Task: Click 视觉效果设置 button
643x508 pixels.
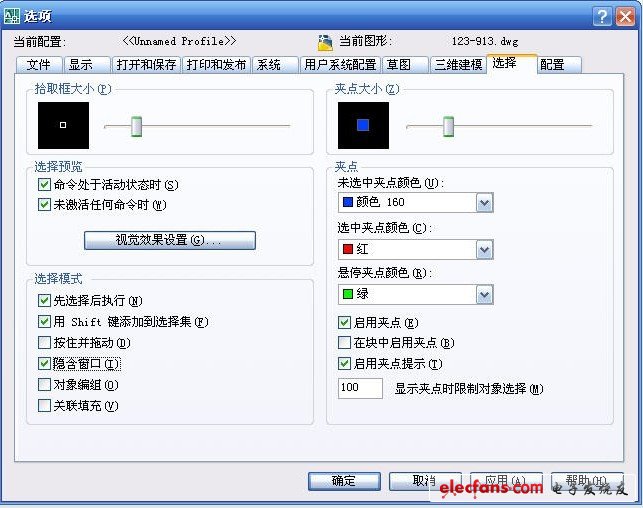Action: (170, 240)
